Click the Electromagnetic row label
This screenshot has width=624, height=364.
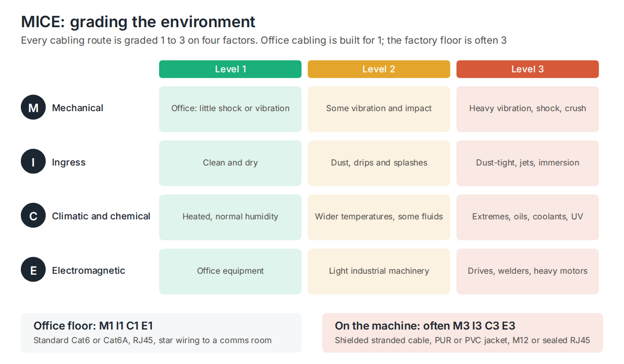click(x=88, y=270)
